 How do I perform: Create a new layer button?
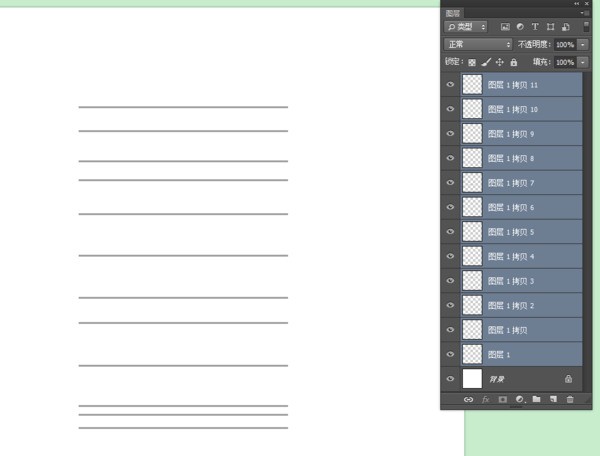point(553,400)
